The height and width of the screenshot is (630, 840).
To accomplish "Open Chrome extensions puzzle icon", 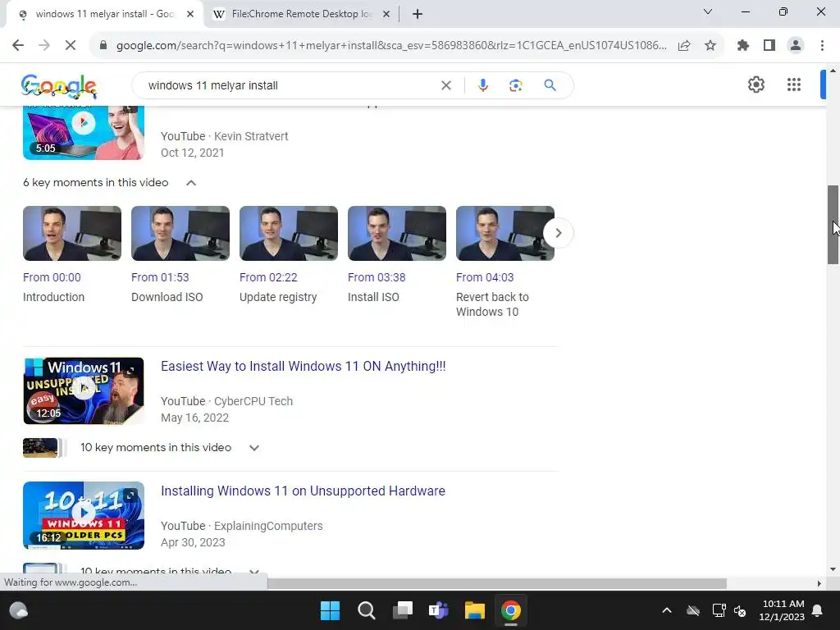I will pyautogui.click(x=743, y=46).
